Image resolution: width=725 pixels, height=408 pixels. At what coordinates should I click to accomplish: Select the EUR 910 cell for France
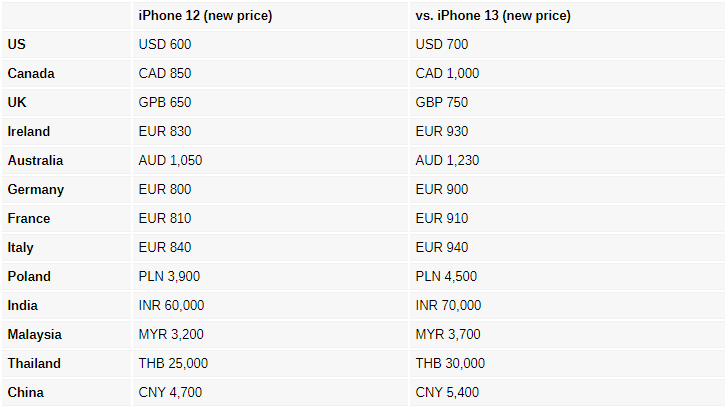(442, 218)
